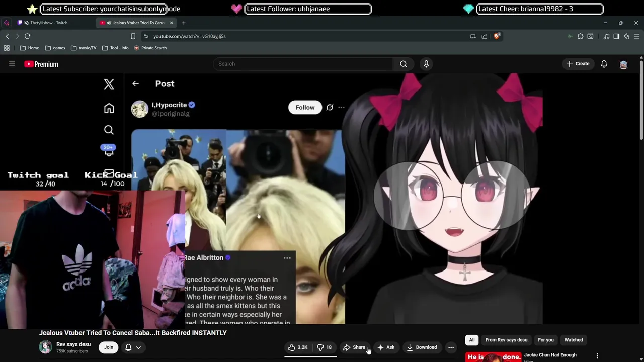Viewport: 644px width, 362px height.
Task: Open the games bookmarks folder
Action: tap(55, 48)
